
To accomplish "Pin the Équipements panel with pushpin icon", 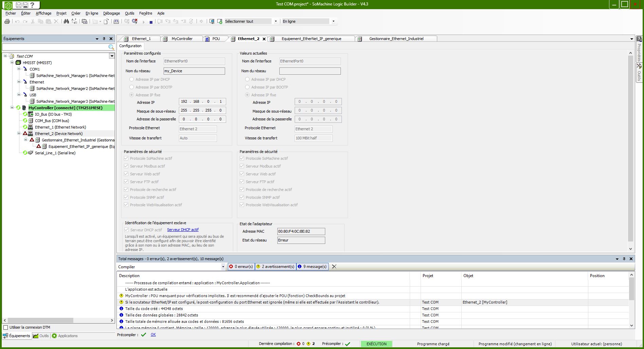I will [x=104, y=39].
